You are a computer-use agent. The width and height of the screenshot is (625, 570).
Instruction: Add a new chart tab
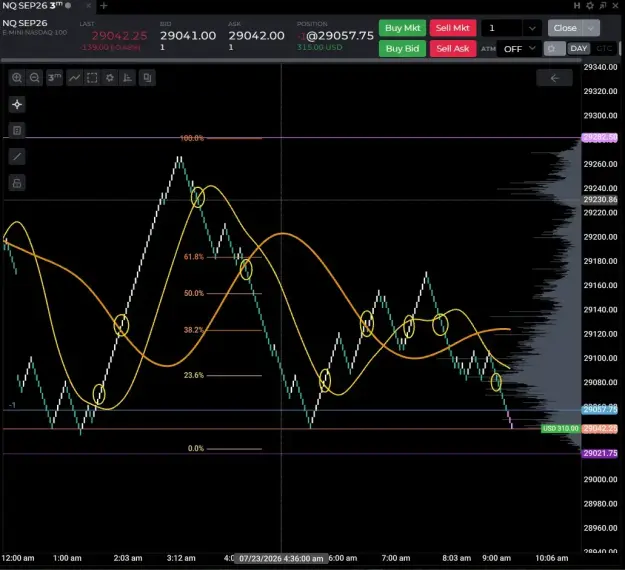(104, 6)
